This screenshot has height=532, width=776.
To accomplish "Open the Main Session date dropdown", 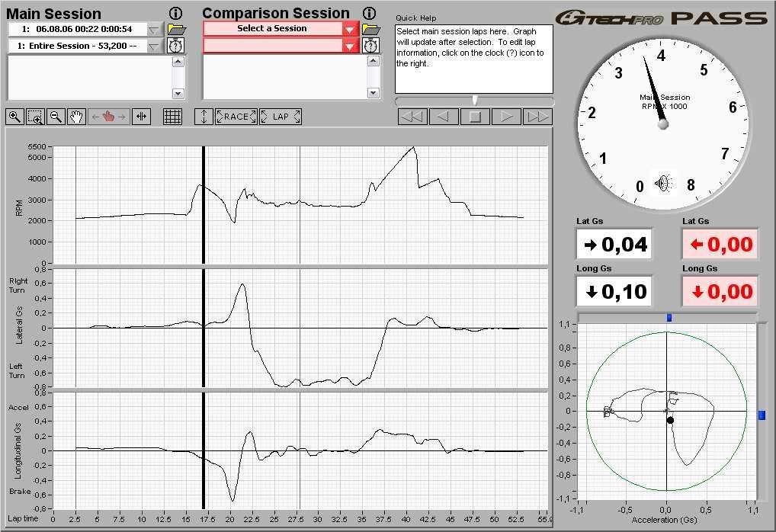I will tap(155, 29).
